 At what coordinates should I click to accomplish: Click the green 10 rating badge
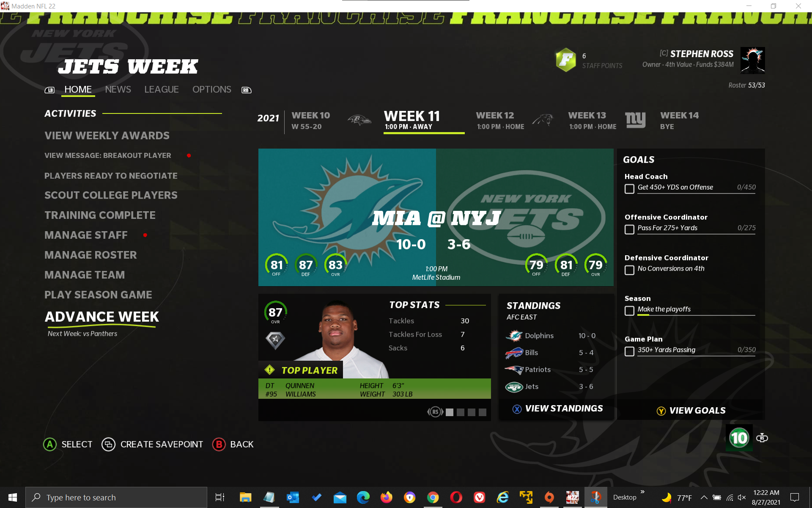click(739, 438)
